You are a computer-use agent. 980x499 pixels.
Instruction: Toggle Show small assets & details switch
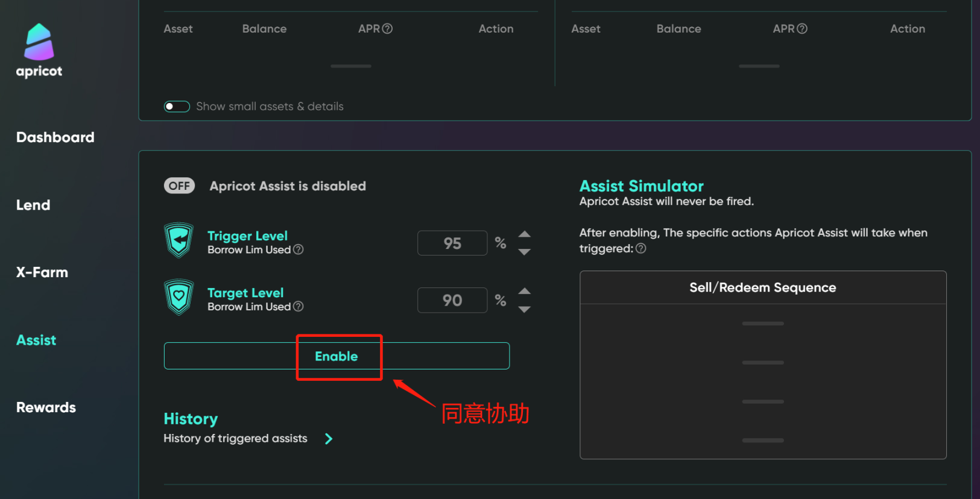[177, 107]
